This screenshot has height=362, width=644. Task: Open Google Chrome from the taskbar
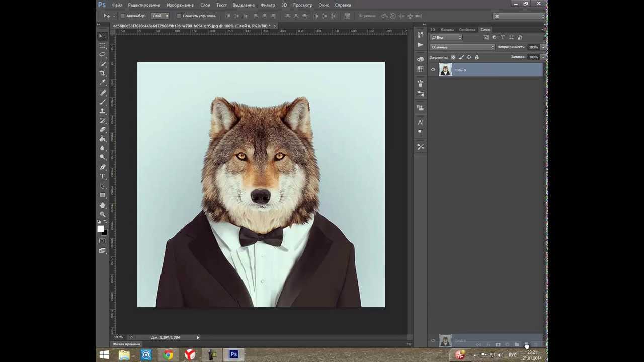click(168, 355)
